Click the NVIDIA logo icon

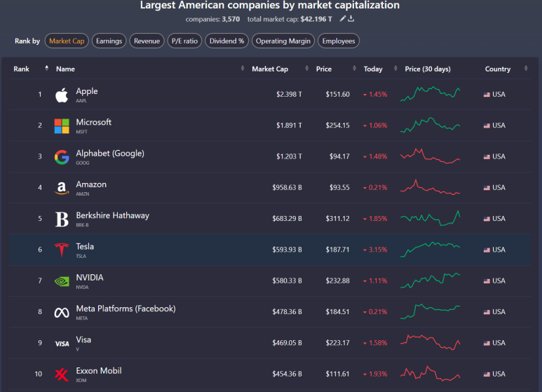pos(62,281)
